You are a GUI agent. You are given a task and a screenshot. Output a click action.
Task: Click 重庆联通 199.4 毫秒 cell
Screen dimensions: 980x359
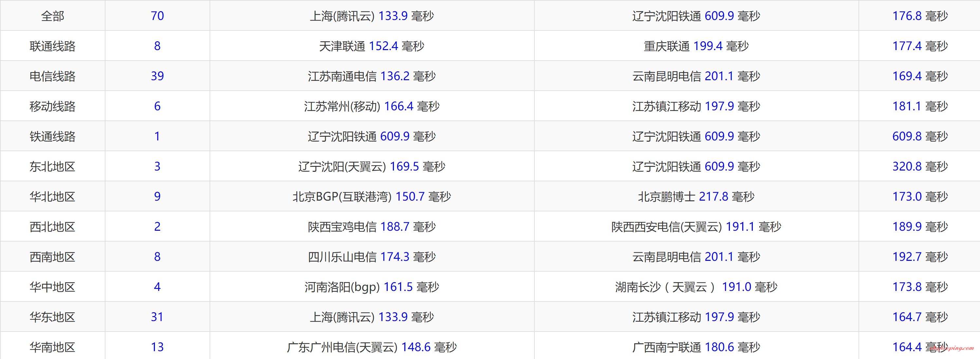(x=696, y=46)
